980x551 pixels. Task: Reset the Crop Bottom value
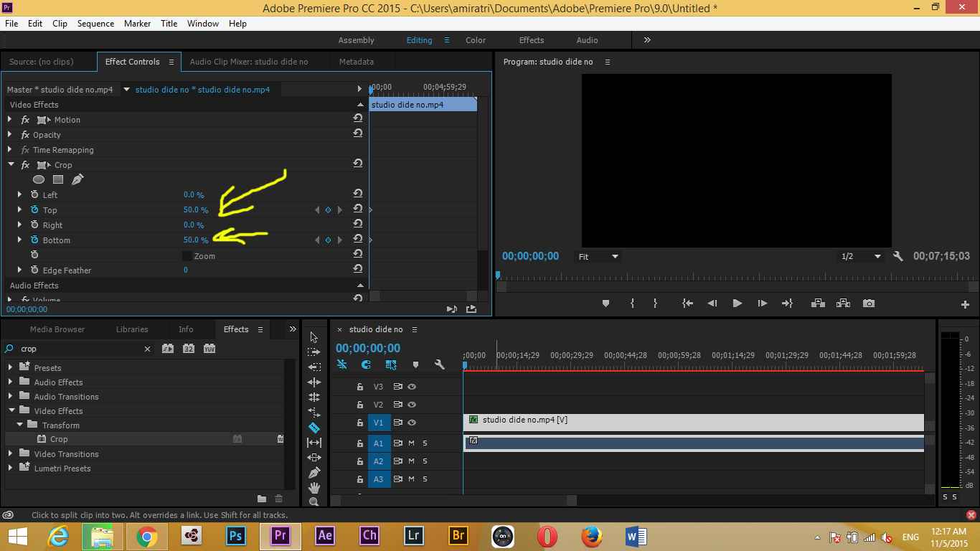[x=357, y=240]
